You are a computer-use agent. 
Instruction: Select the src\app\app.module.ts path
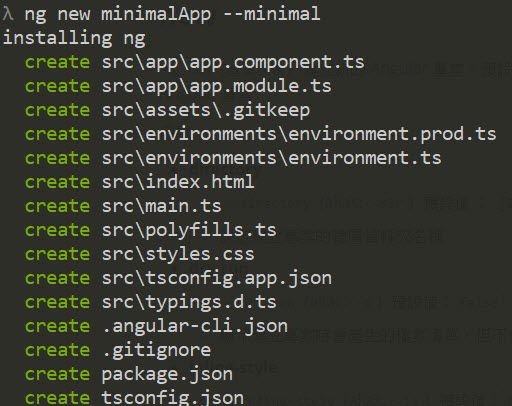[x=217, y=86]
